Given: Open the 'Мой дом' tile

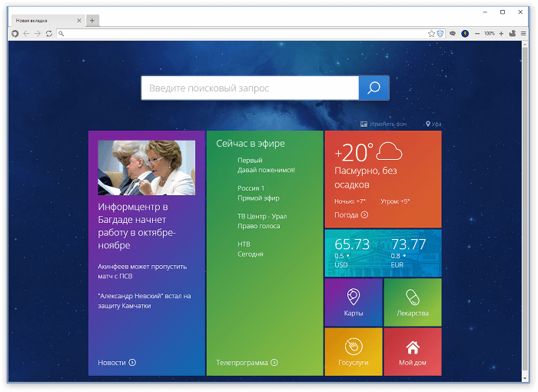Looking at the screenshot, I should (x=413, y=351).
